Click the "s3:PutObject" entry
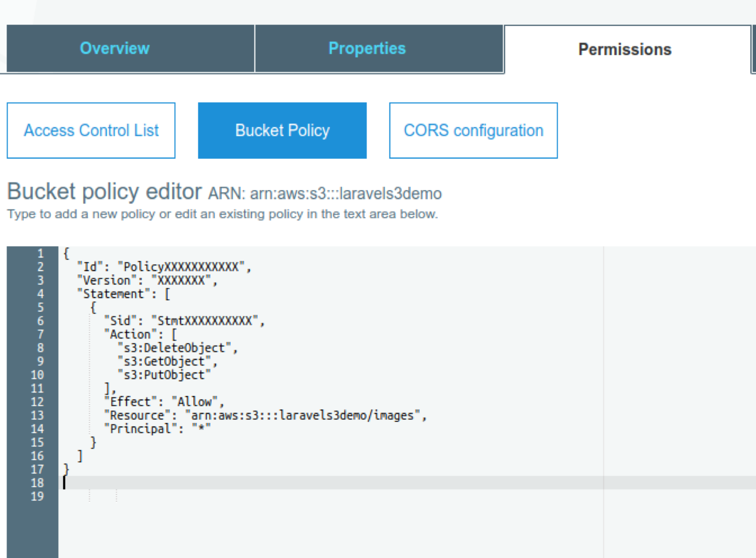This screenshot has height=558, width=756. [x=164, y=375]
